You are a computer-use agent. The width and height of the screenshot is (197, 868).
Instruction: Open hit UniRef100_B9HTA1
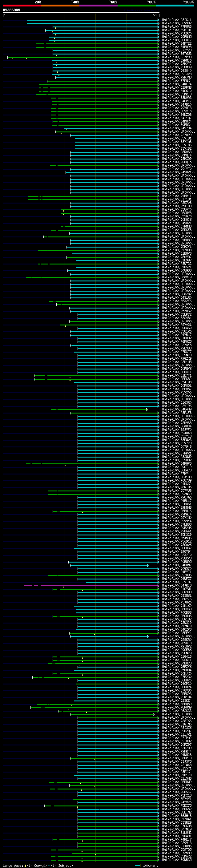(x=177, y=30)
